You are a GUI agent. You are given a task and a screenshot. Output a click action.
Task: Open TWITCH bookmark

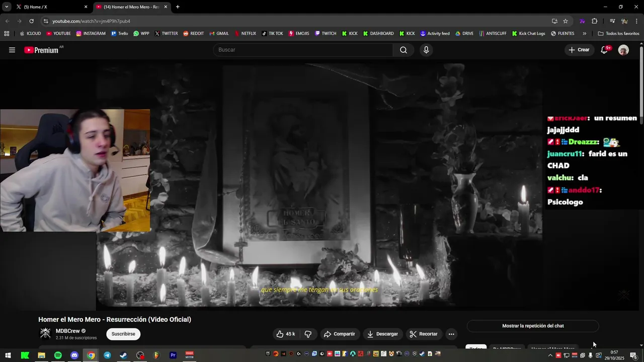(x=326, y=34)
